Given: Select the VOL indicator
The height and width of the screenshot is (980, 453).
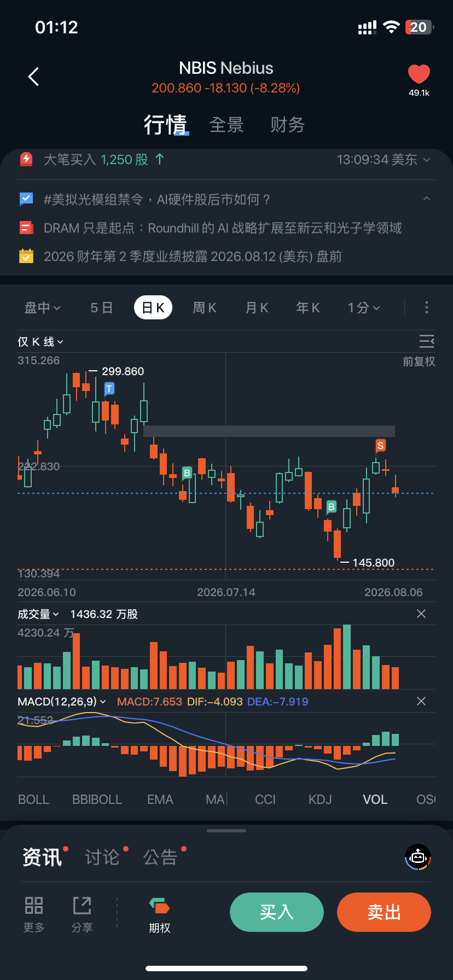Looking at the screenshot, I should [x=375, y=800].
